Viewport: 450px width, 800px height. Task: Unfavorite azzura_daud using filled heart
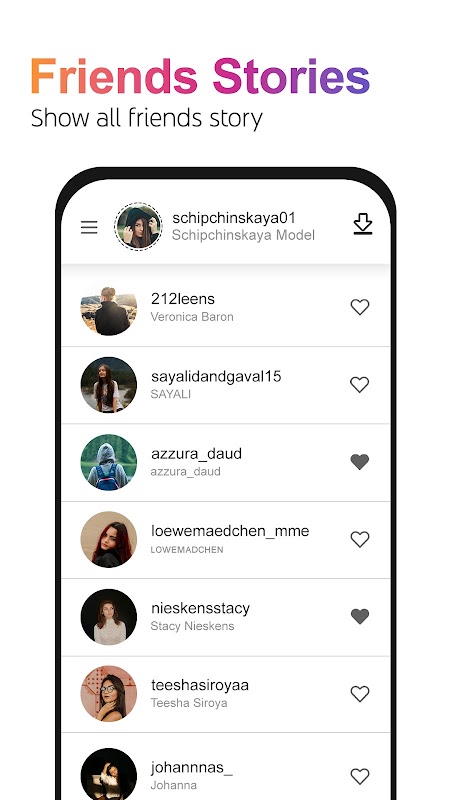click(360, 462)
